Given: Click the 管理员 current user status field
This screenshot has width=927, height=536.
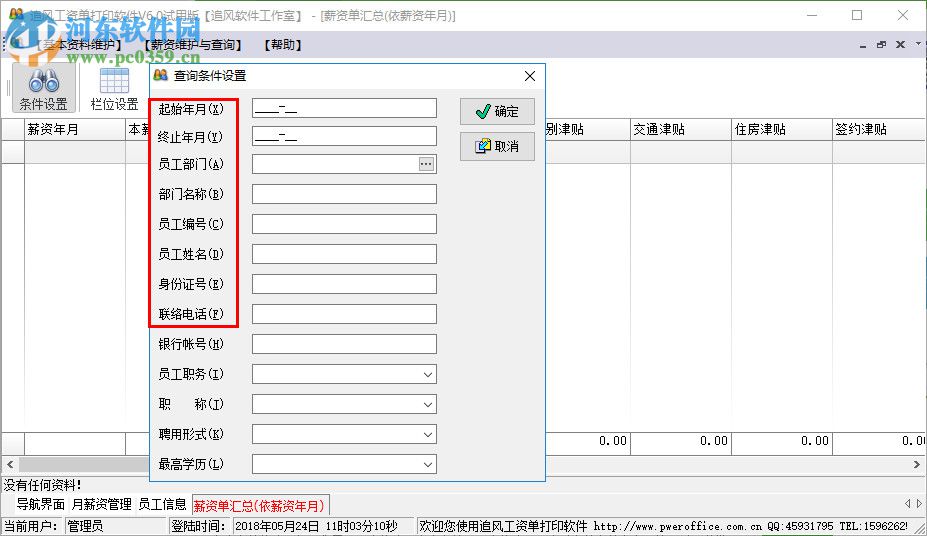Looking at the screenshot, I should [116, 526].
